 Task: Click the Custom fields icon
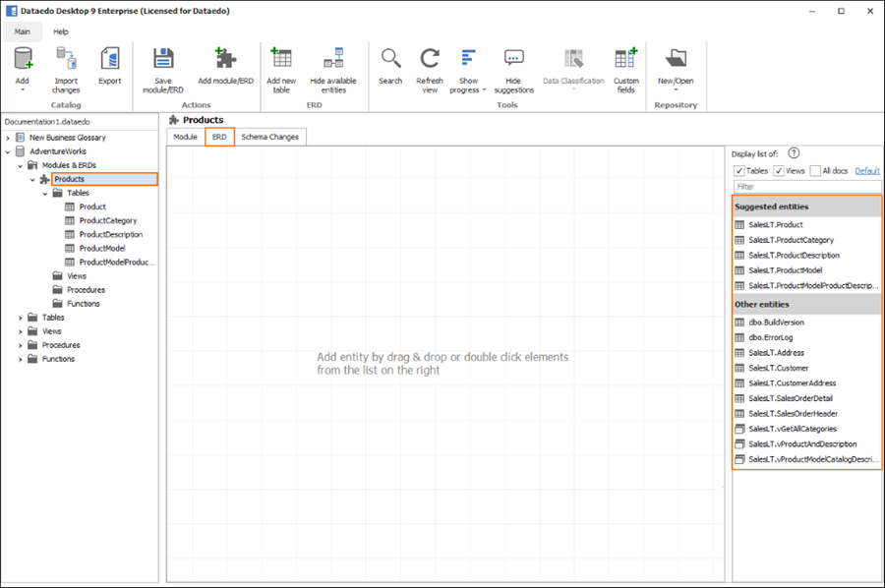point(626,58)
